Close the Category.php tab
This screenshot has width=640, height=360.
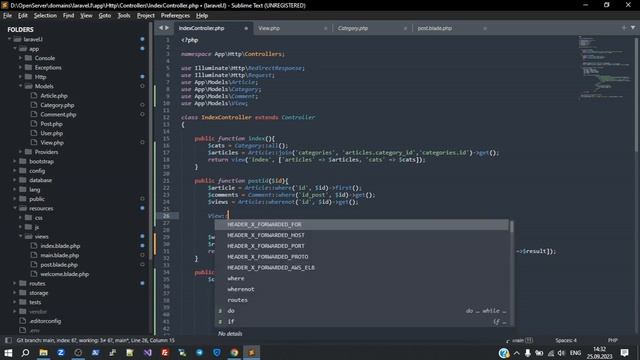[405, 28]
